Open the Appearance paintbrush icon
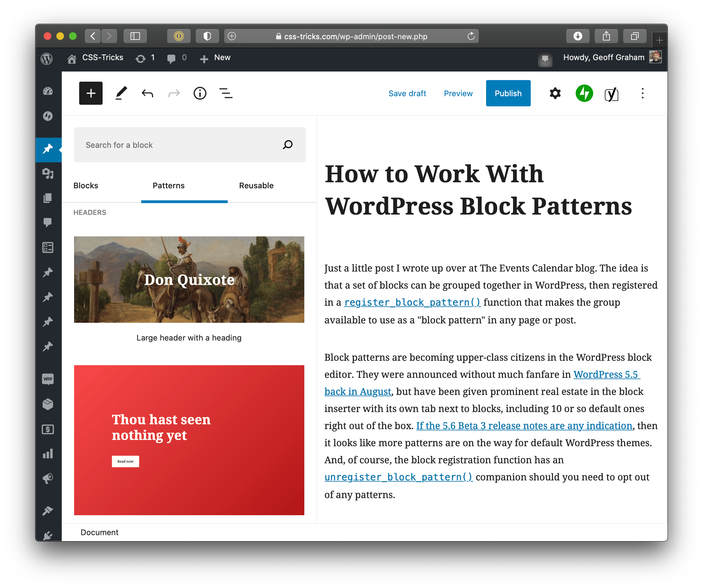This screenshot has height=588, width=703. (x=48, y=511)
